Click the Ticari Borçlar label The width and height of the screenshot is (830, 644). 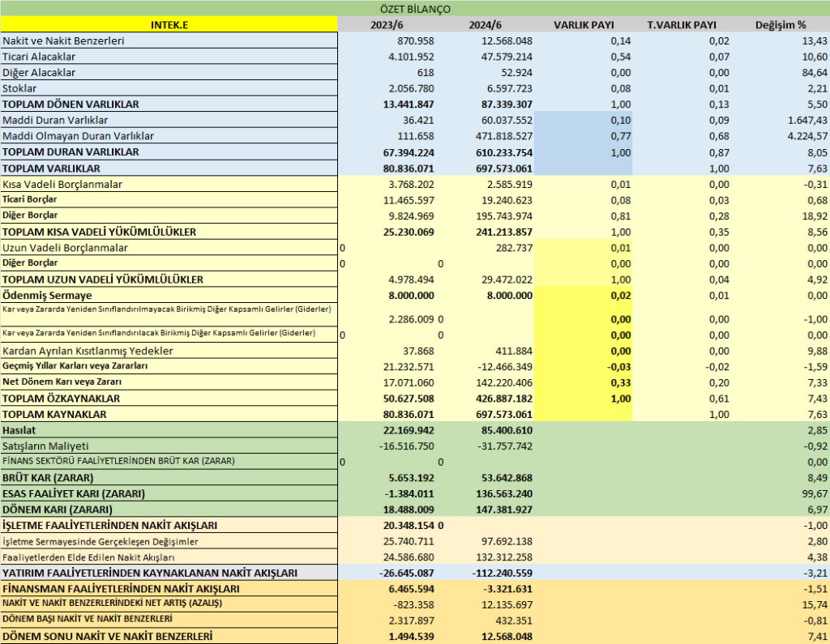pyautogui.click(x=30, y=199)
